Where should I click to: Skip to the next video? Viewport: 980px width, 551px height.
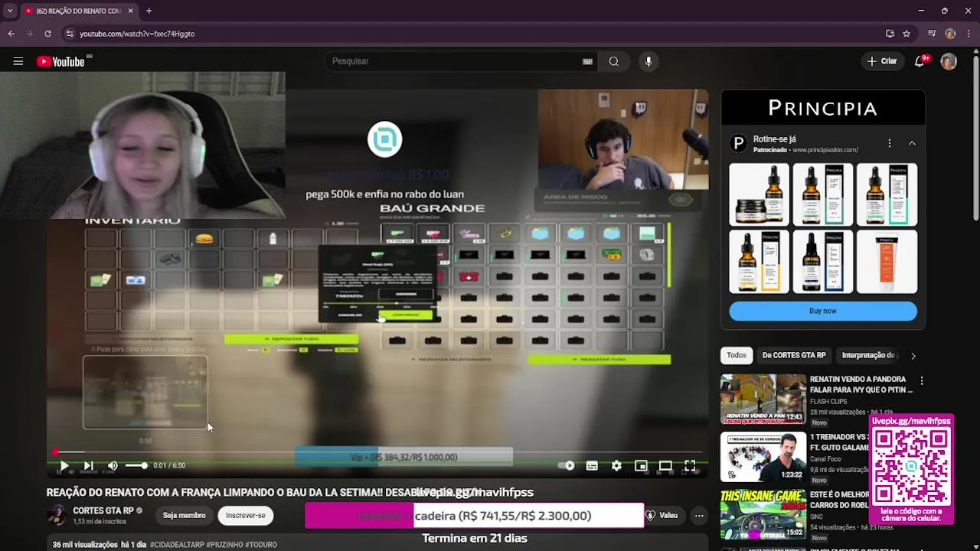(88, 465)
